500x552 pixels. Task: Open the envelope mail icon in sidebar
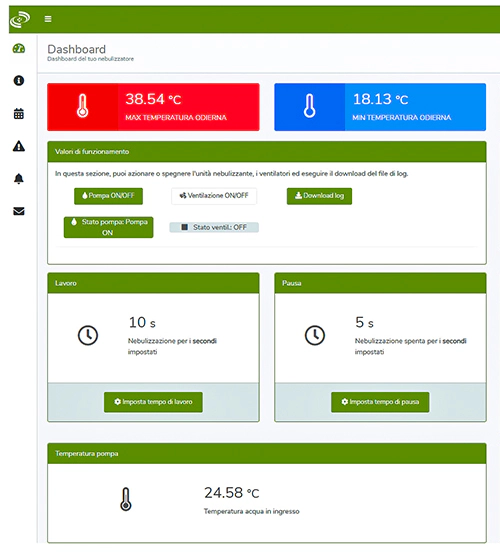[x=19, y=211]
